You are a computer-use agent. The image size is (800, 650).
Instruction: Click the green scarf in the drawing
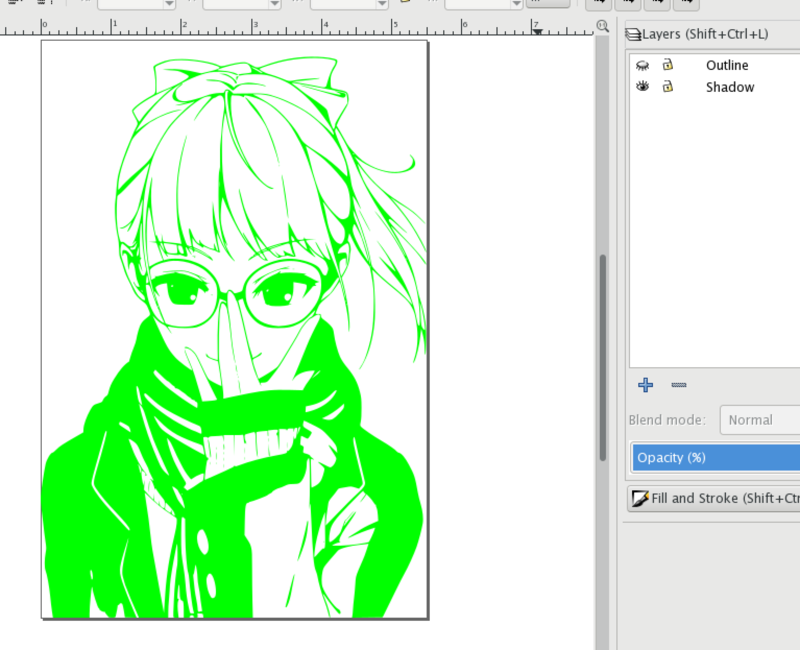(x=250, y=413)
